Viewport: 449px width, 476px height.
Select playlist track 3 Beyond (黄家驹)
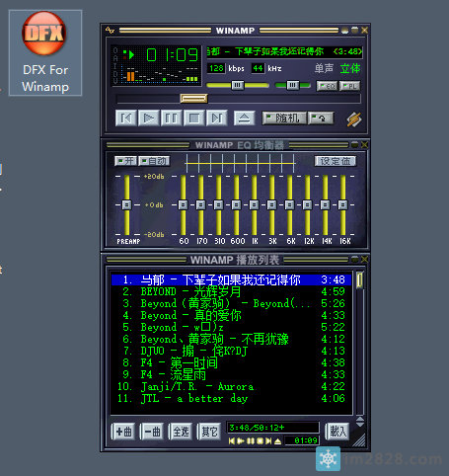[231, 303]
